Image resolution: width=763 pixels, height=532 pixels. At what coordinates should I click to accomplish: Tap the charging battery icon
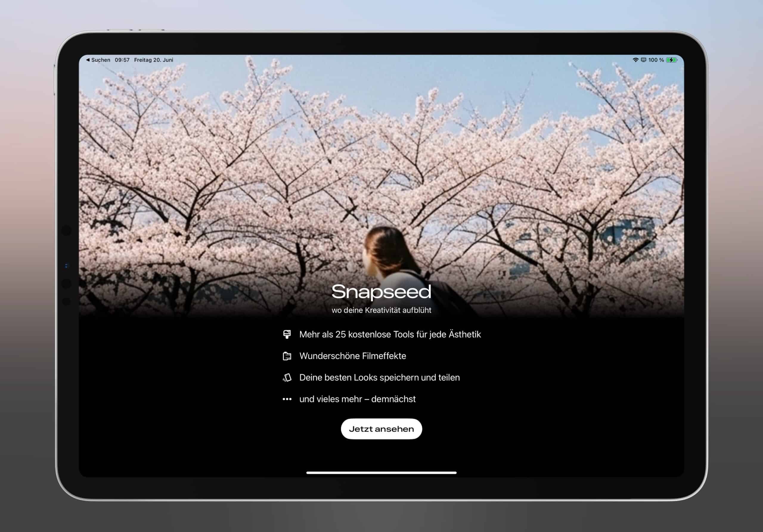[x=671, y=60]
